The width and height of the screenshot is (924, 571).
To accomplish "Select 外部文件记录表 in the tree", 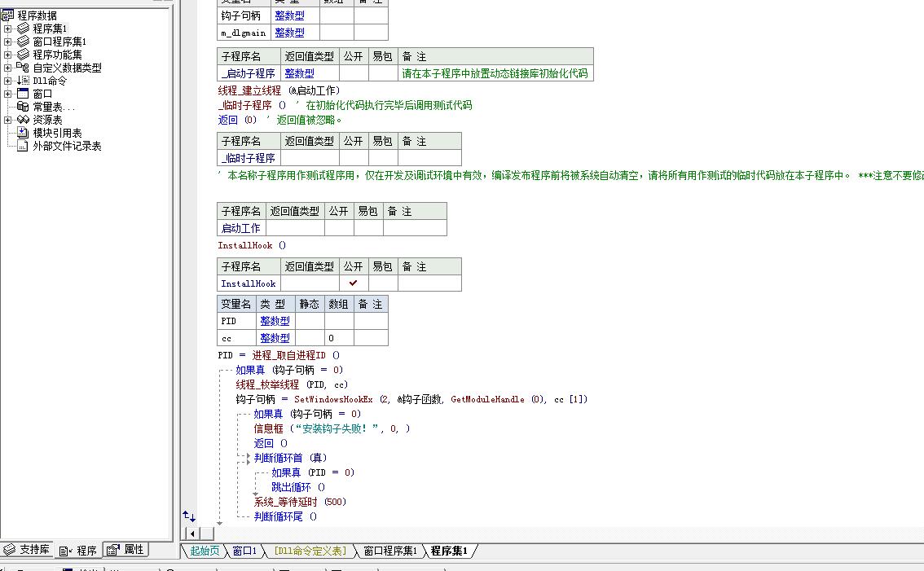I will (x=67, y=146).
